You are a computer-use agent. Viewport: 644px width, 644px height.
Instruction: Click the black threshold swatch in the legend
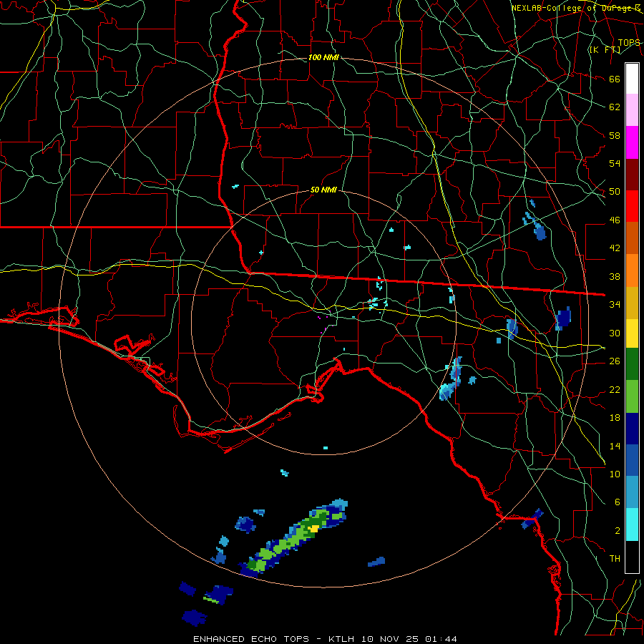[x=632, y=557]
